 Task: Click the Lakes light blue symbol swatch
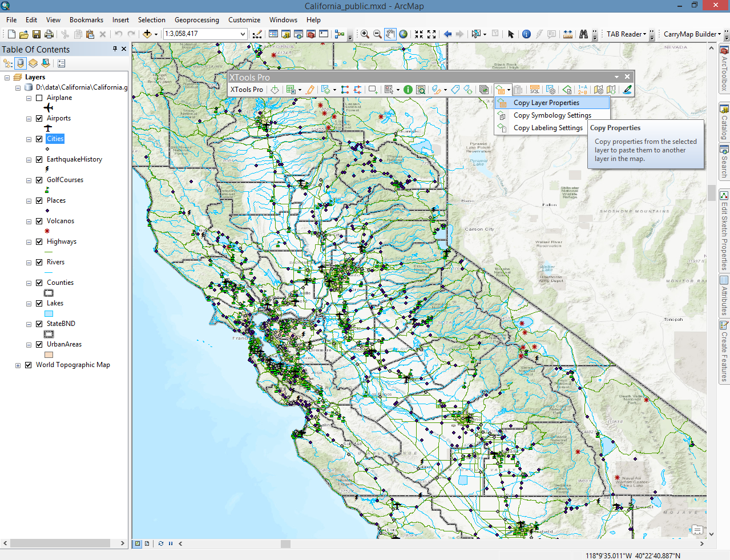click(x=49, y=313)
